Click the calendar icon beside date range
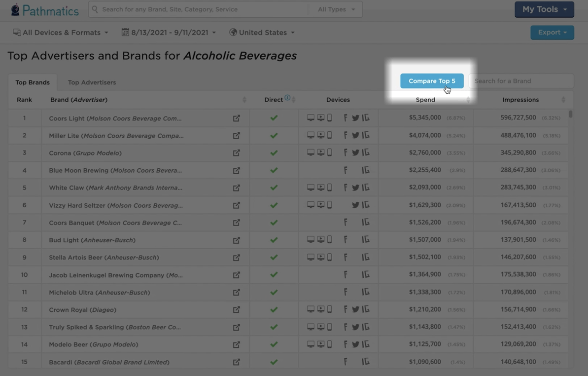Screen dimensions: 588x376 coord(125,32)
